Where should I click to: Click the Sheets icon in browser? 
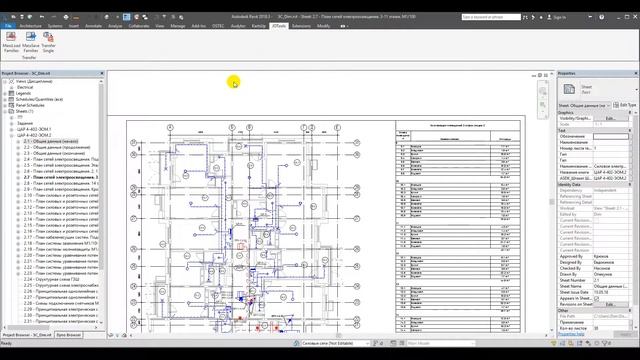11,111
